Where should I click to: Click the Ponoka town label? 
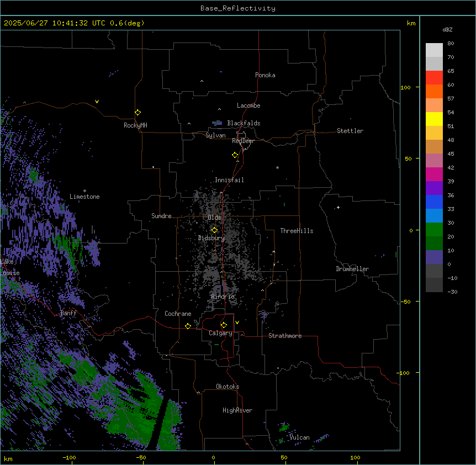(x=265, y=75)
